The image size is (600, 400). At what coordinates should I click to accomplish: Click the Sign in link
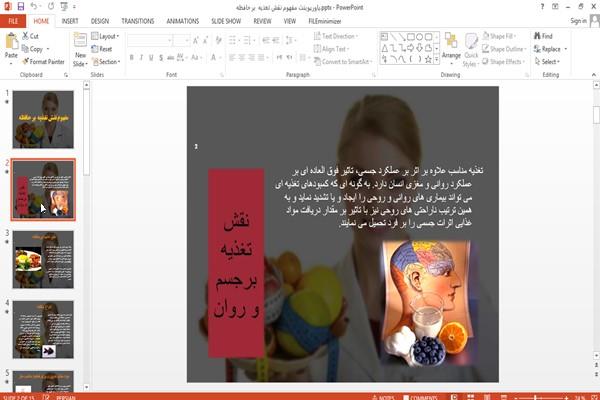tap(578, 21)
